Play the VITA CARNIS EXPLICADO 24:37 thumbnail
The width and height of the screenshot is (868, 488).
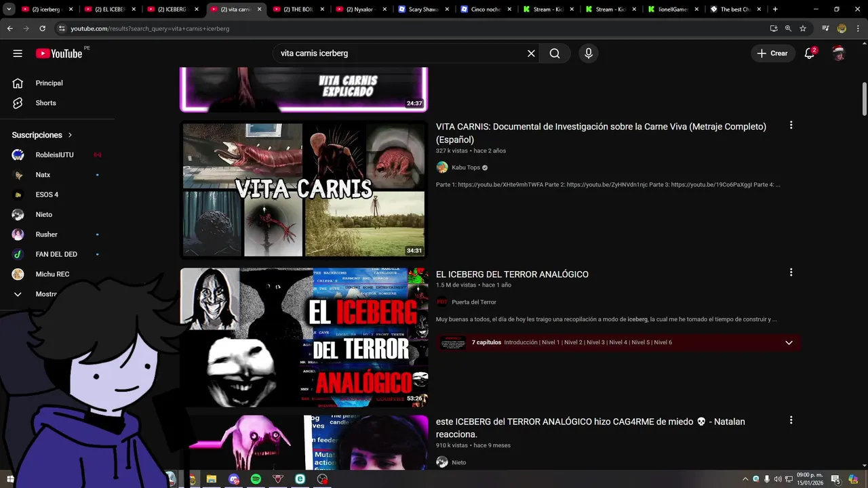click(304, 89)
